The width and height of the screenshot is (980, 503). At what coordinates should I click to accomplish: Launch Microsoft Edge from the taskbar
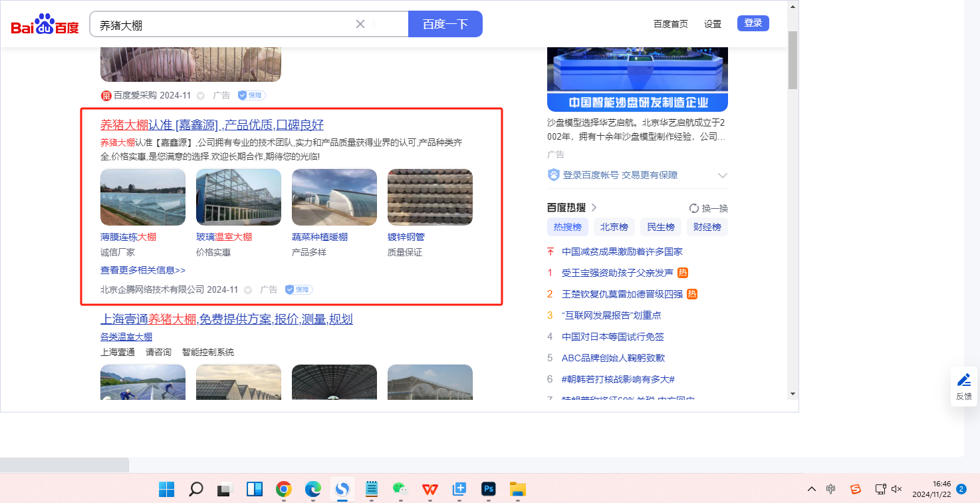click(313, 490)
